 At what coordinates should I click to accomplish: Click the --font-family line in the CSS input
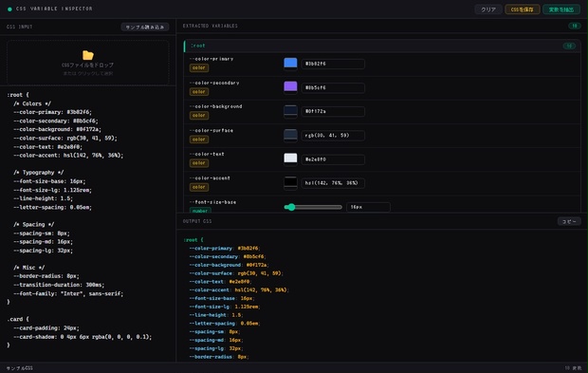(68, 293)
